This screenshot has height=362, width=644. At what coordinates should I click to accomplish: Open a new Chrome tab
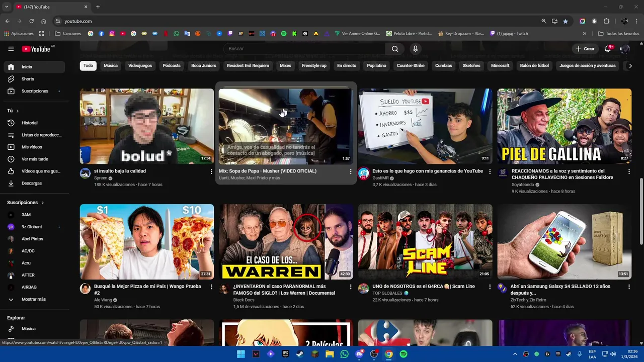(98, 7)
